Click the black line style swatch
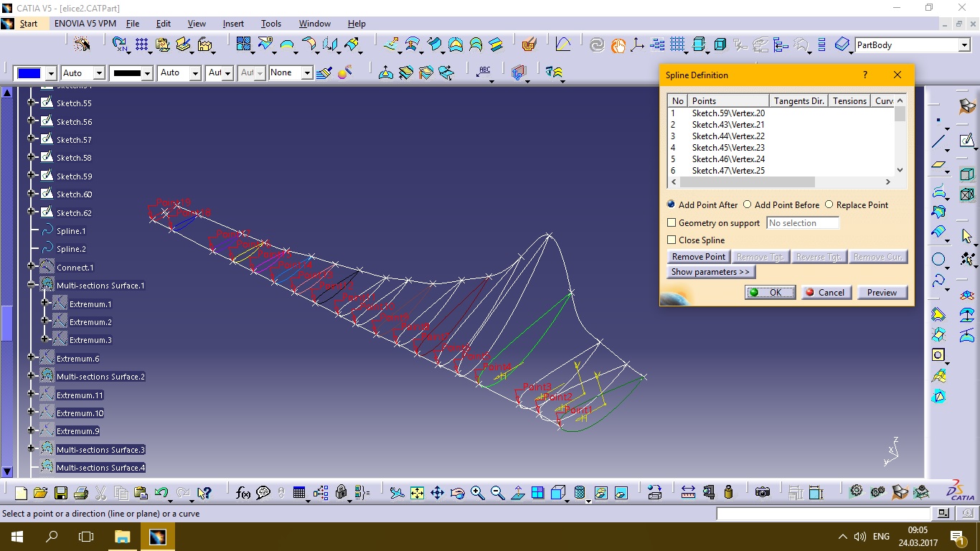Image resolution: width=980 pixels, height=551 pixels. 126,73
